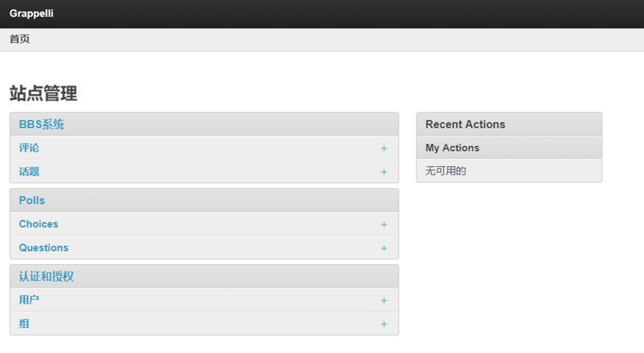The image size is (644, 353).
Task: Click the Grappelli header title
Action: point(31,14)
